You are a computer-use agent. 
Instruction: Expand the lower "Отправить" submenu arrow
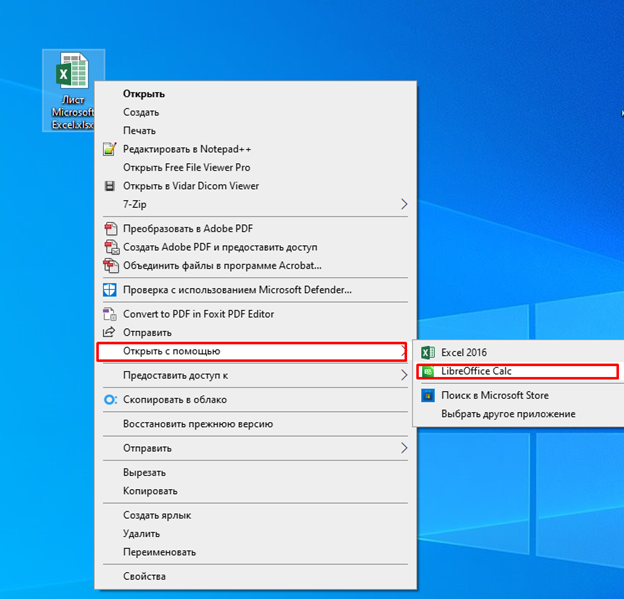tap(404, 449)
